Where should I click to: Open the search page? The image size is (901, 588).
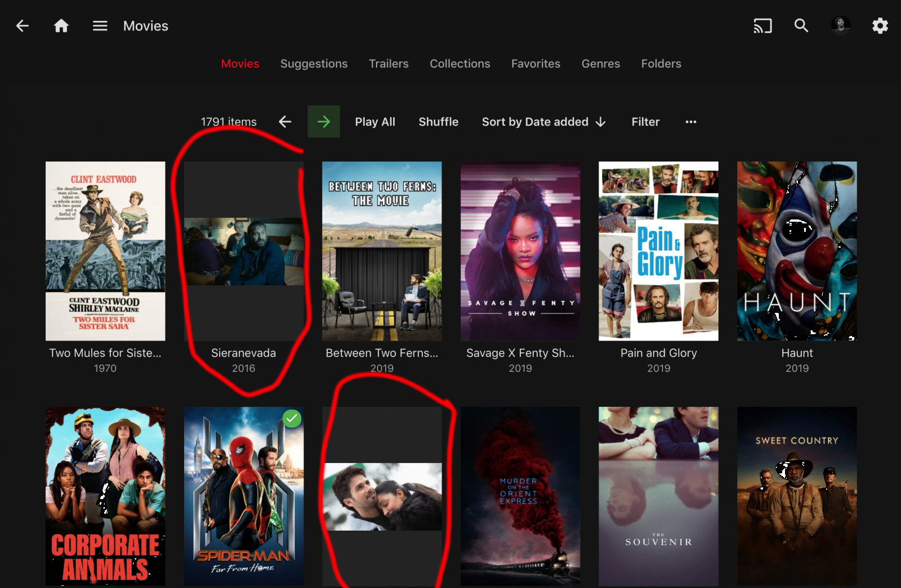click(x=801, y=26)
